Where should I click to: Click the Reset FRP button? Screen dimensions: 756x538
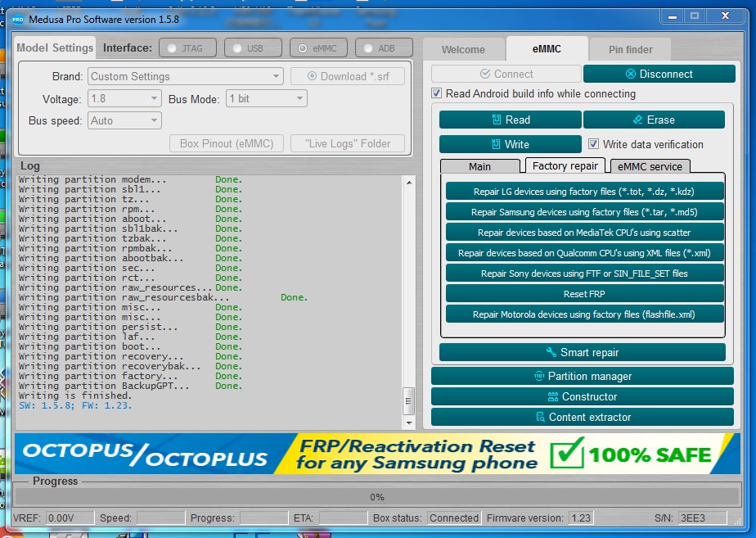coord(584,294)
